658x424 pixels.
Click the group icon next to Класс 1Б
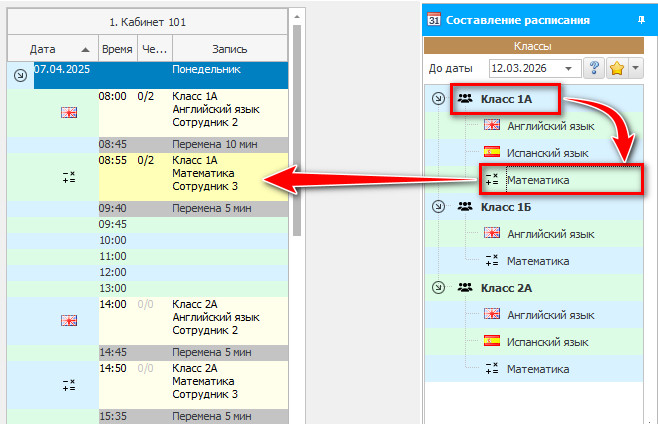tap(465, 206)
